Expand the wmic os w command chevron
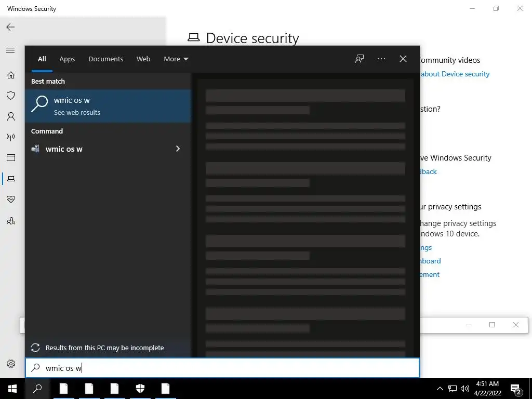This screenshot has width=532, height=399. [178, 149]
